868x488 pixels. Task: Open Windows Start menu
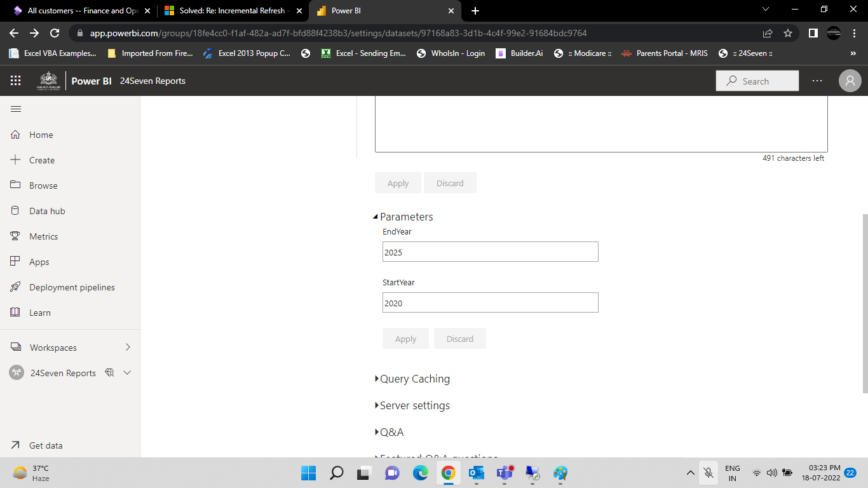pyautogui.click(x=308, y=473)
